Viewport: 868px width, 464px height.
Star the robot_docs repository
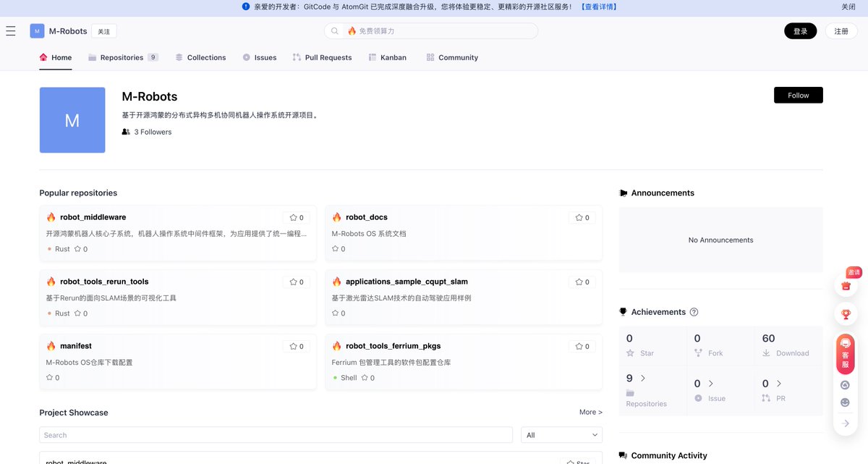(x=581, y=216)
